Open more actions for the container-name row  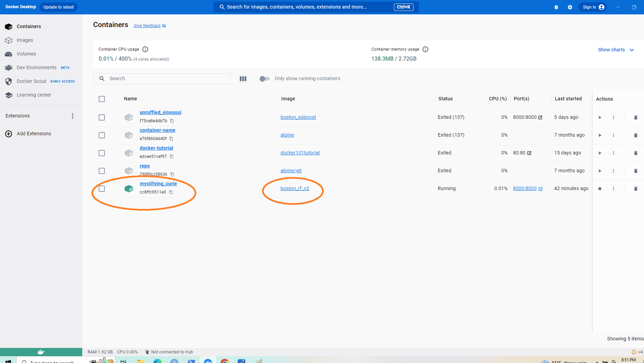(x=614, y=135)
